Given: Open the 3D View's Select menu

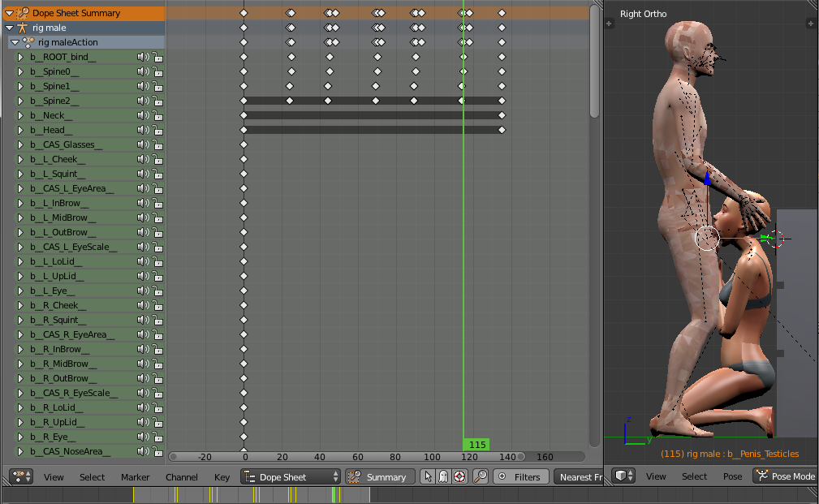Looking at the screenshot, I should [694, 476].
